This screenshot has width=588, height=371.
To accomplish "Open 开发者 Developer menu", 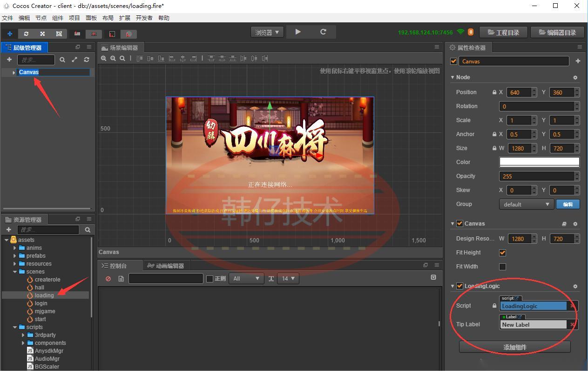I will [x=144, y=18].
